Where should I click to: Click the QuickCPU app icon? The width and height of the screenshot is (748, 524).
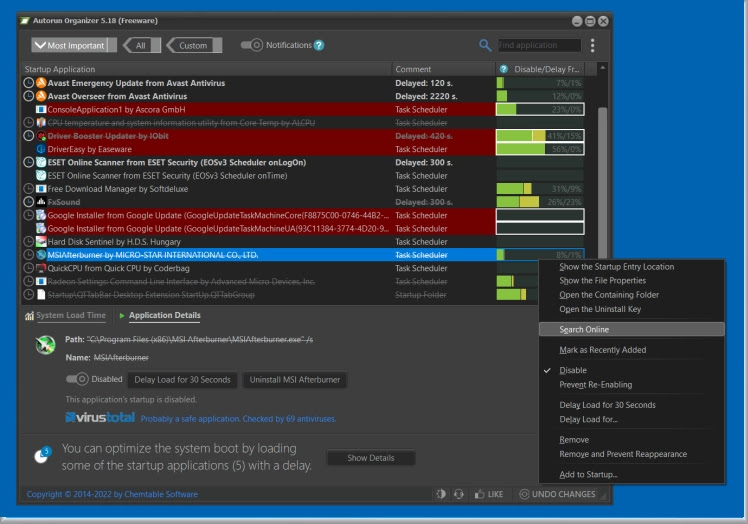[x=41, y=268]
